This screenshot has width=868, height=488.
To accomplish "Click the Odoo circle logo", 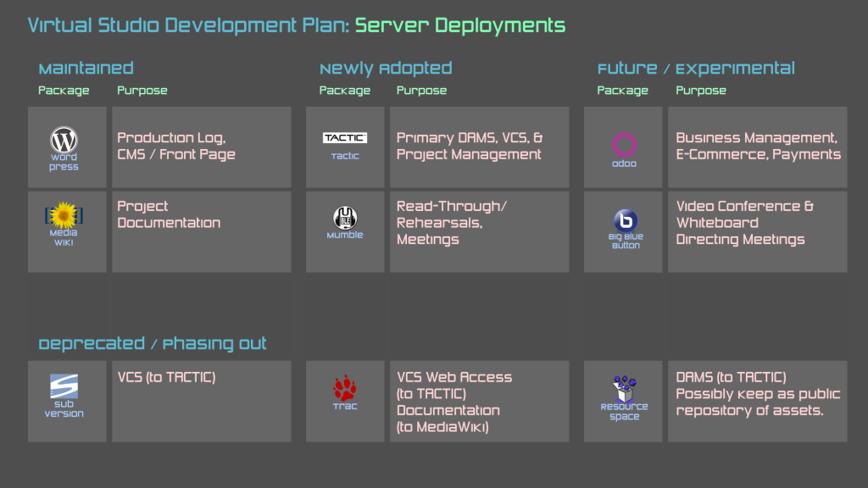I will [x=623, y=142].
